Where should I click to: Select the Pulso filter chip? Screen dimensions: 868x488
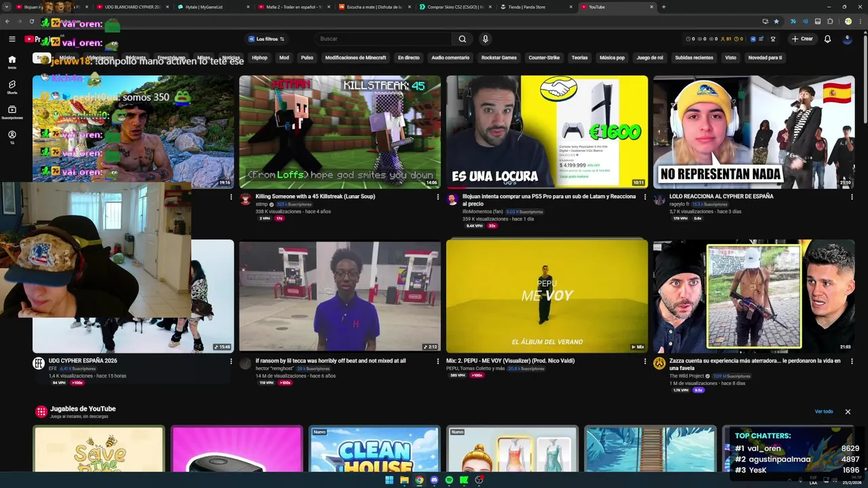(307, 58)
